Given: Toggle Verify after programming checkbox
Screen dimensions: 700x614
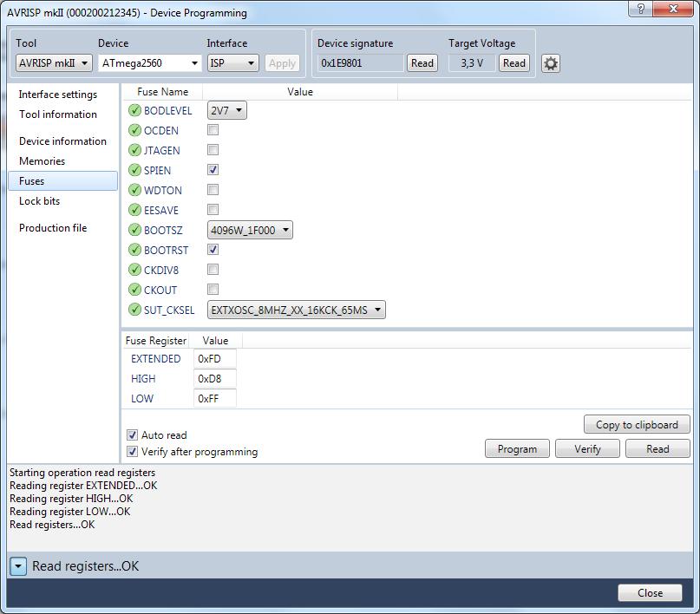Looking at the screenshot, I should pos(132,452).
